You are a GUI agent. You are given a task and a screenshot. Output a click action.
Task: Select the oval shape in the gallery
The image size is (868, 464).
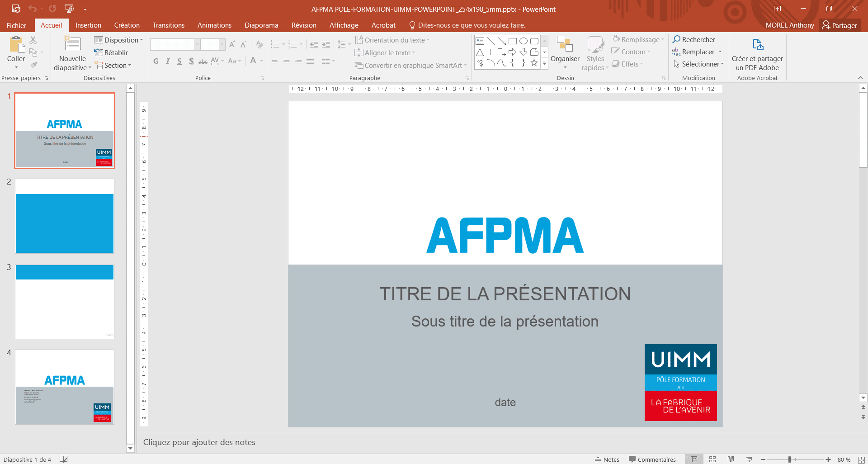pos(523,41)
